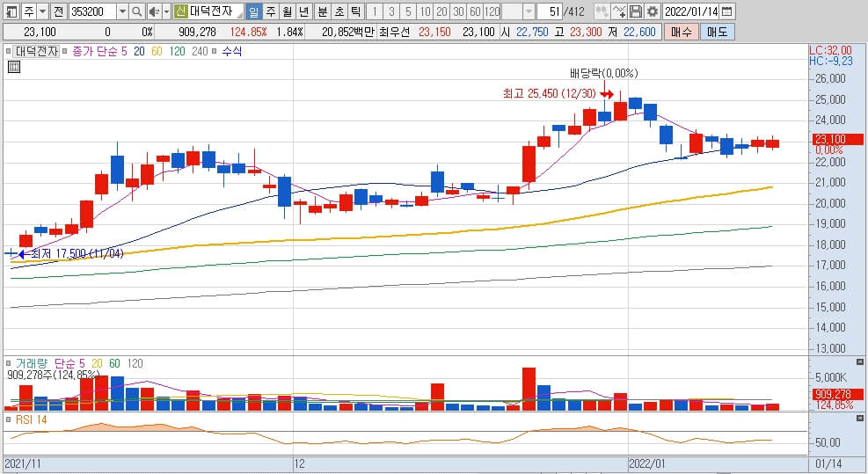Click the 종가 단순 5 moving average label
The image size is (868, 474).
99,52
